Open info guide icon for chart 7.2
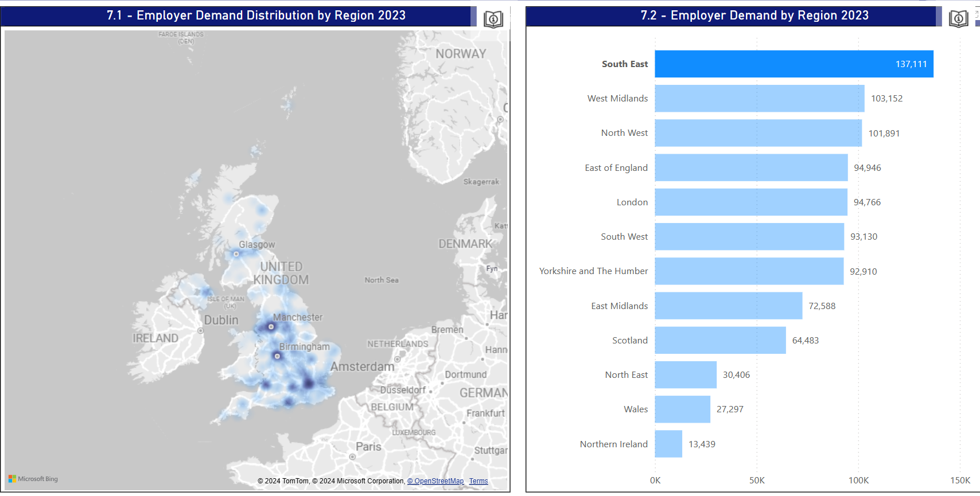 coord(958,19)
